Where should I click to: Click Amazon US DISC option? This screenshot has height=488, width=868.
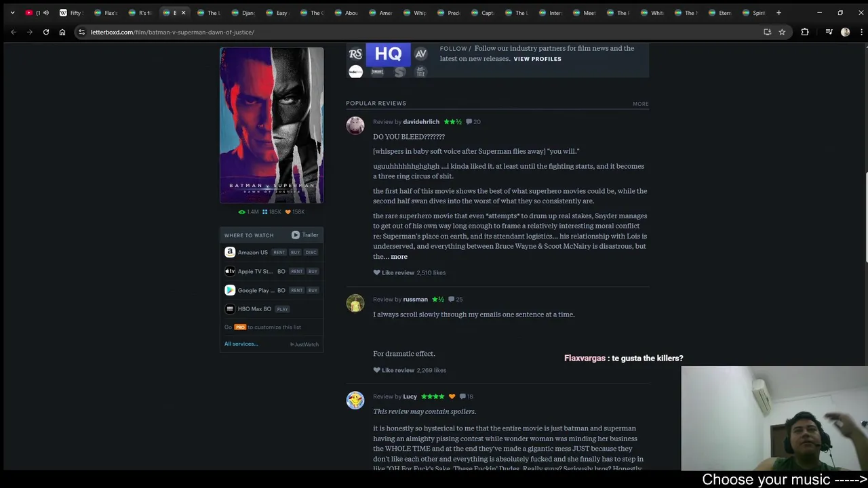pyautogui.click(x=311, y=253)
